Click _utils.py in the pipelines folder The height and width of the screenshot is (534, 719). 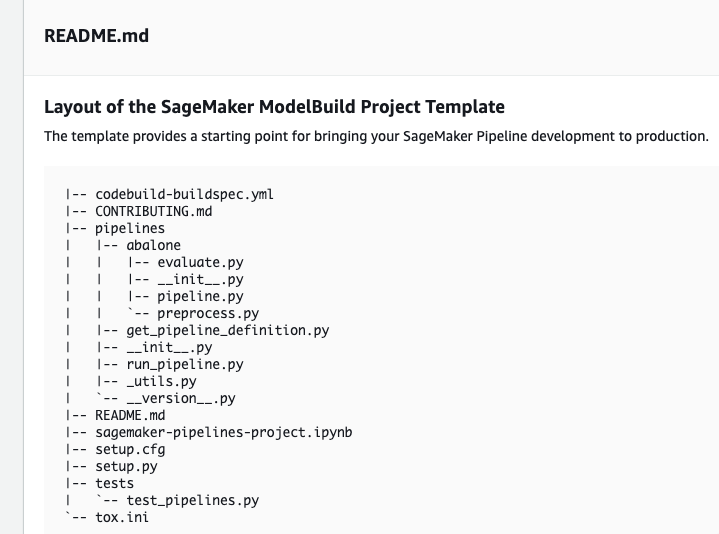[161, 381]
